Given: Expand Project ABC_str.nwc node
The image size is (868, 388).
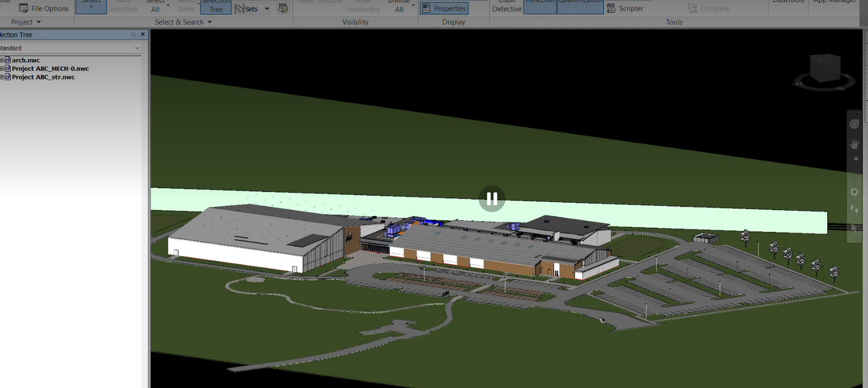Looking at the screenshot, I should click(2, 77).
